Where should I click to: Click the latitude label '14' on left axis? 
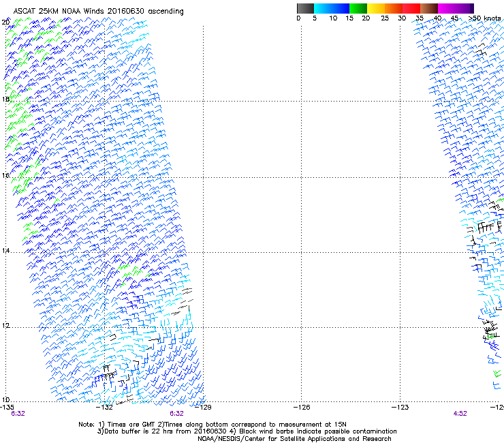5,251
